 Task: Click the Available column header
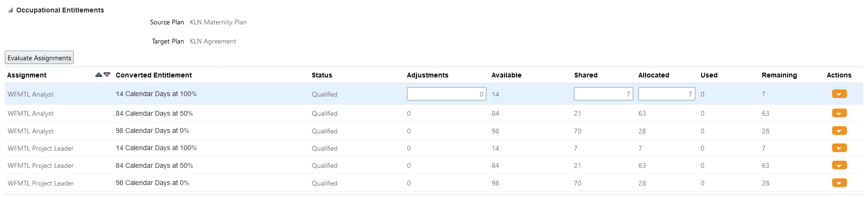tap(506, 75)
